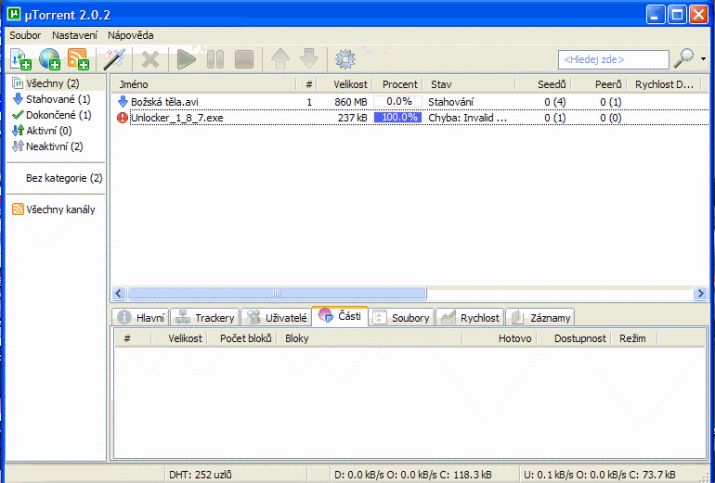Sort by Seedů column header
The height and width of the screenshot is (483, 715).
543,84
